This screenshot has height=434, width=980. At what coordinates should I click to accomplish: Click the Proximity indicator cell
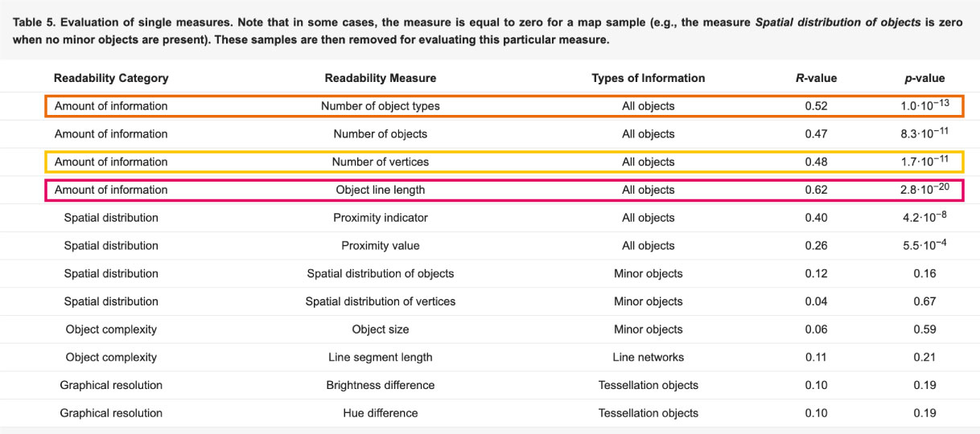point(381,218)
